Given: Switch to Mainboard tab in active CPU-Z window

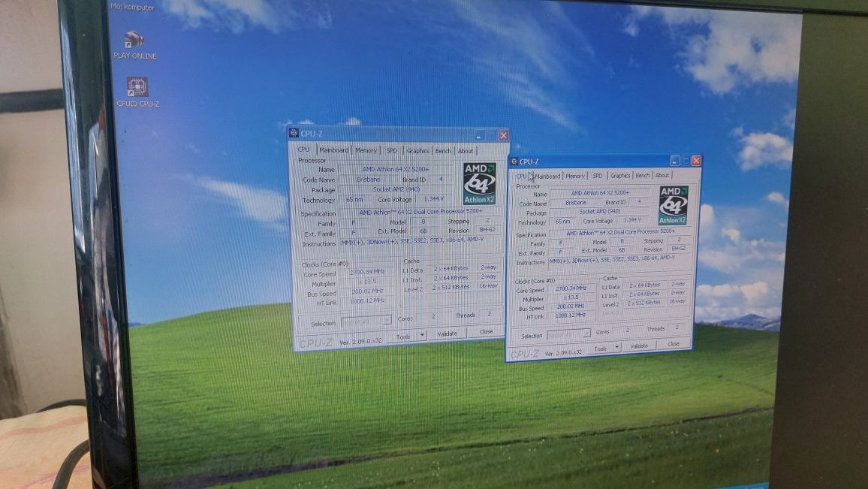Looking at the screenshot, I should [547, 176].
